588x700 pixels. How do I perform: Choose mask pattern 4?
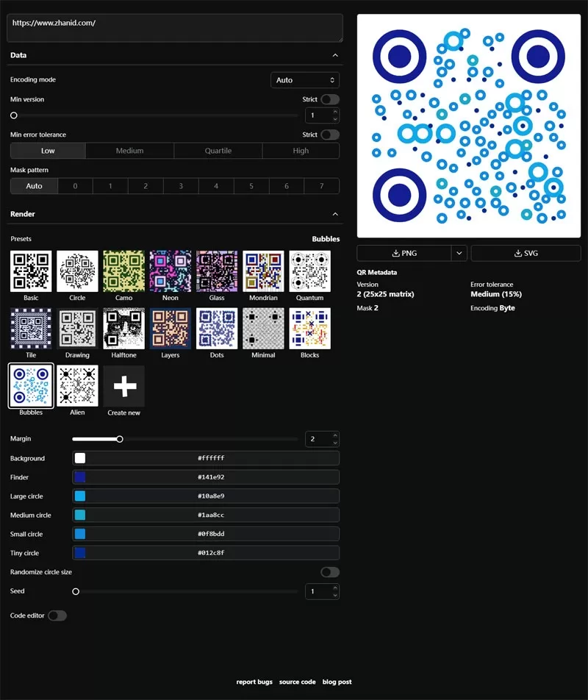216,186
